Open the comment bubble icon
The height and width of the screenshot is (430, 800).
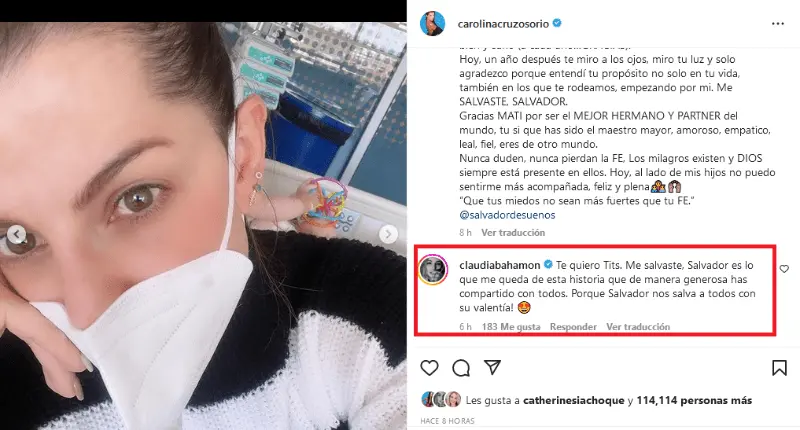[461, 368]
